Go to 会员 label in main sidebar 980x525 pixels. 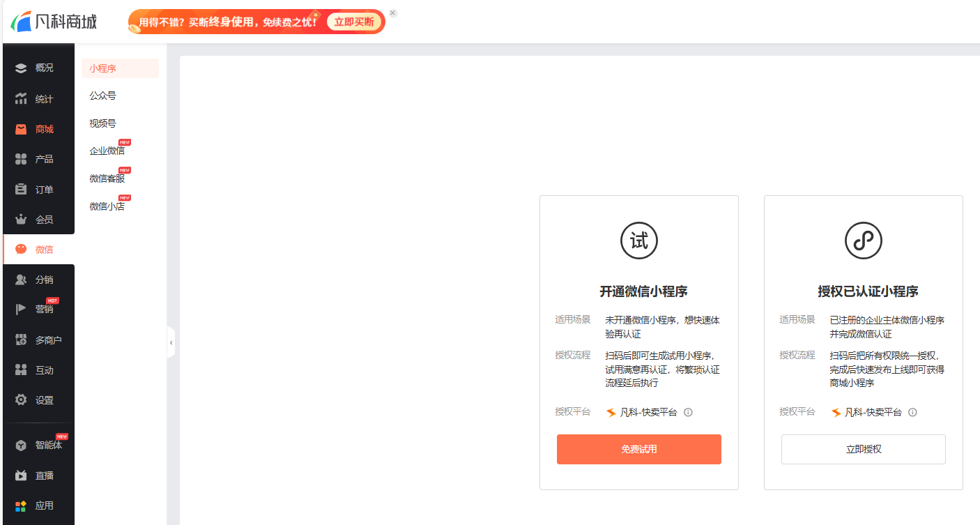(44, 220)
